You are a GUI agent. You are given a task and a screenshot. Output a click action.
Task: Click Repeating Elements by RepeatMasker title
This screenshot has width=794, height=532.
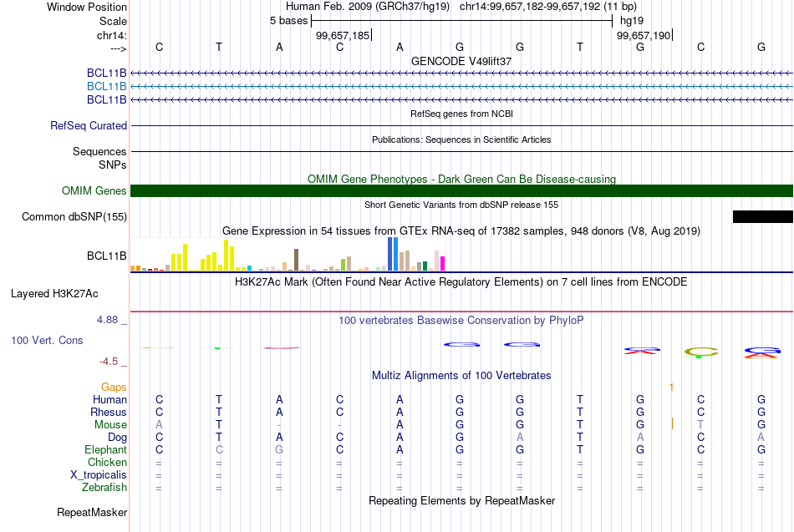point(461,501)
